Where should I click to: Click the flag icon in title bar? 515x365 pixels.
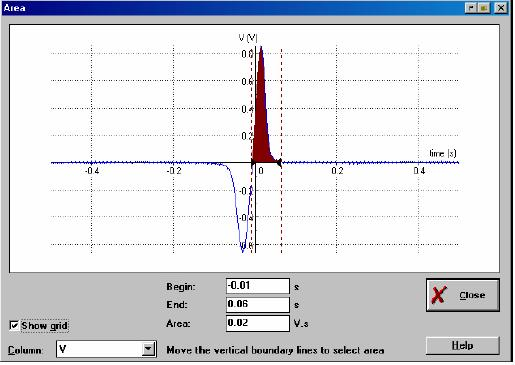pyautogui.click(x=471, y=8)
